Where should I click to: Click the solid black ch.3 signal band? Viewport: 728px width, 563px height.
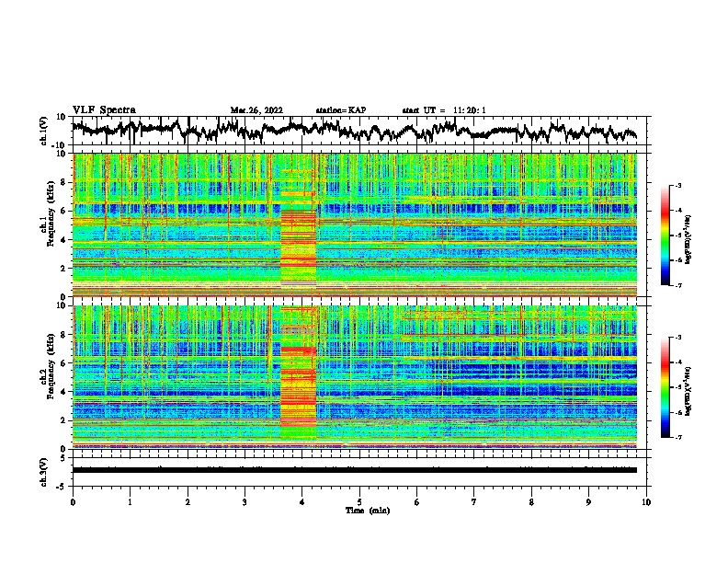click(354, 470)
